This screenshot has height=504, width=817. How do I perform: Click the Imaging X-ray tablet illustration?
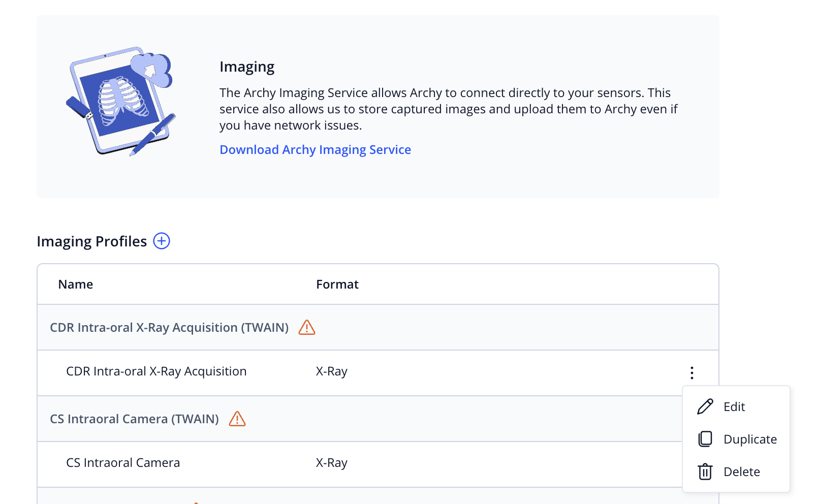[x=121, y=101]
